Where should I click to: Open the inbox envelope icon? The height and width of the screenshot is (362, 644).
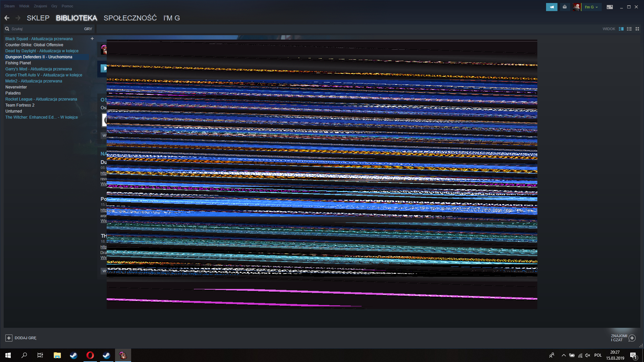(565, 7)
